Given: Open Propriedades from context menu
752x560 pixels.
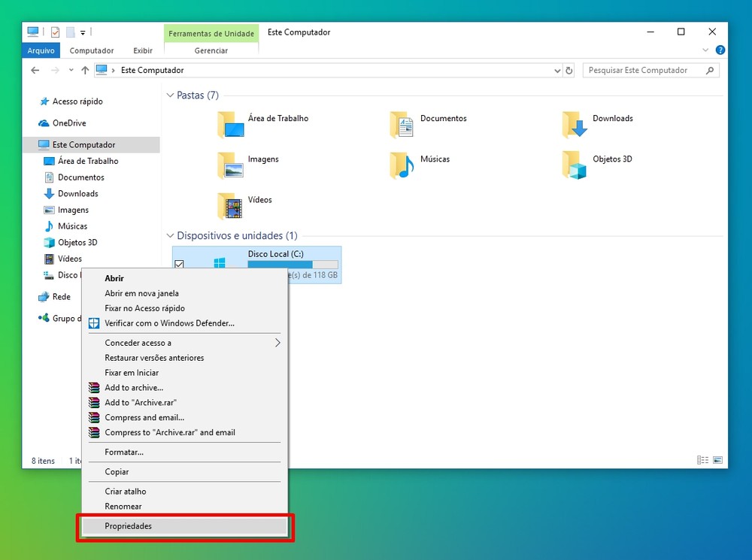Looking at the screenshot, I should point(185,526).
